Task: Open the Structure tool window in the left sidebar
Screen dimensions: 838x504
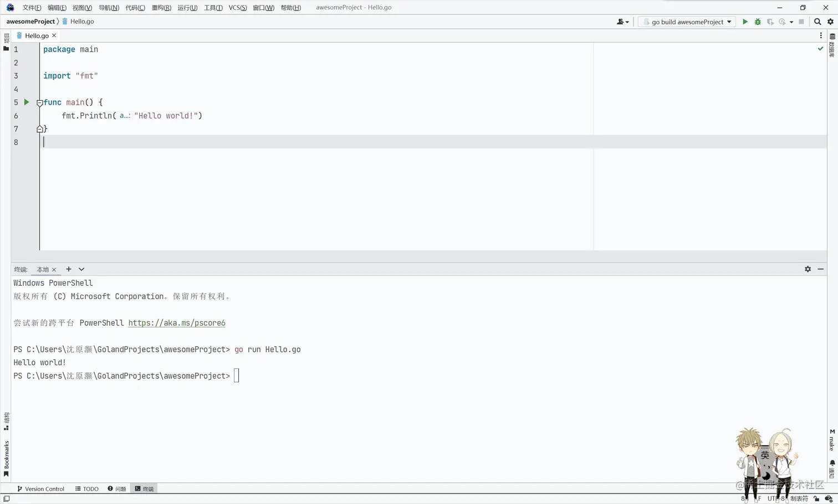Action: 6,421
